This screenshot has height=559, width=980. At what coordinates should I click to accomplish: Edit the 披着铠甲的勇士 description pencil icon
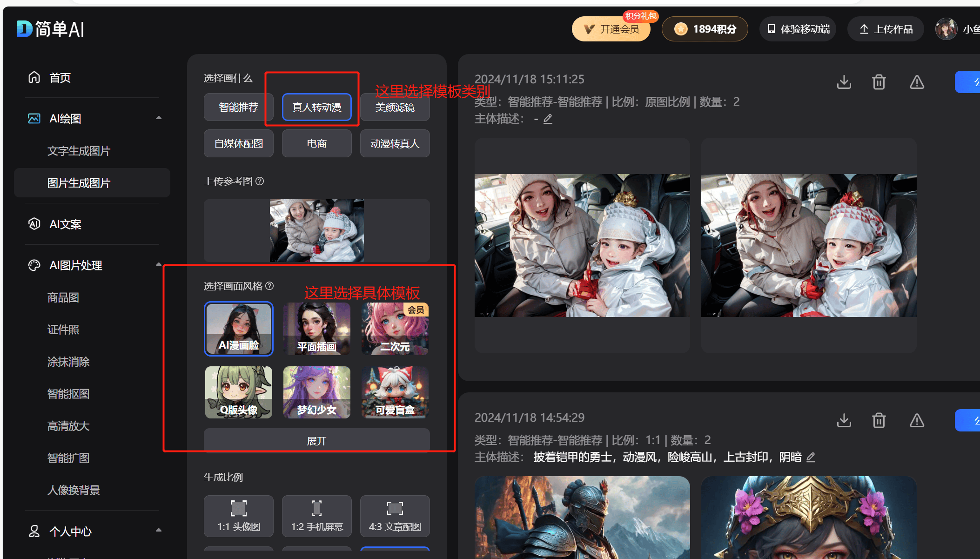pyautogui.click(x=811, y=457)
